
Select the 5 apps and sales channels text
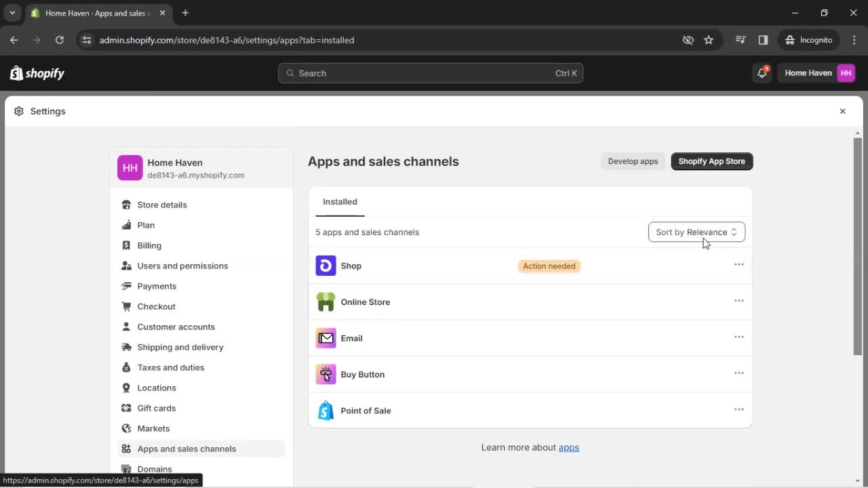point(368,232)
